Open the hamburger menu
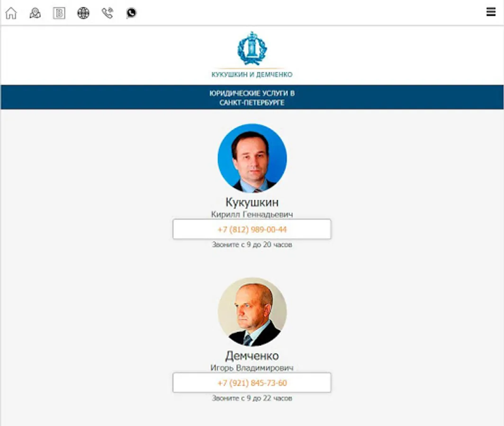This screenshot has height=426, width=504. coord(491,12)
